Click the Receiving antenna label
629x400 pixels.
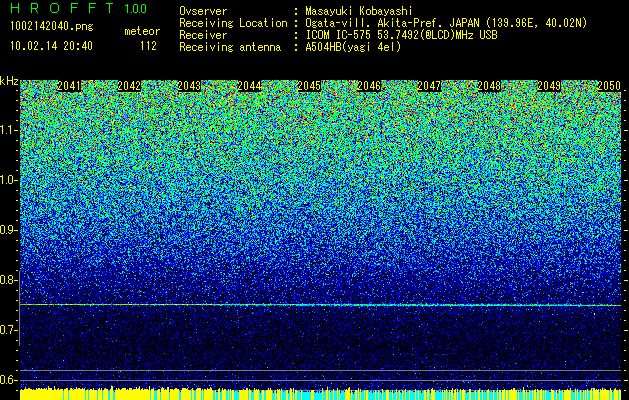[x=230, y=47]
